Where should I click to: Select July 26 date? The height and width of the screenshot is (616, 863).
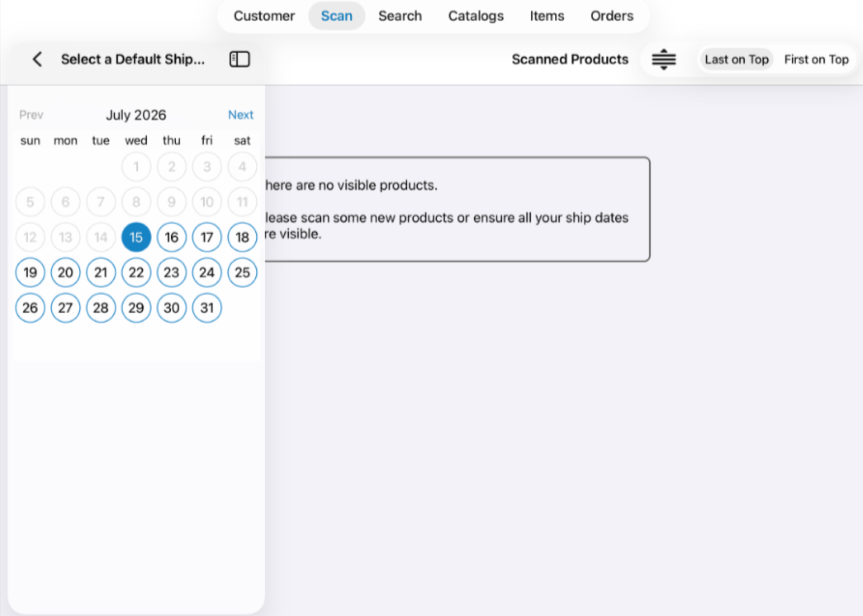30,308
